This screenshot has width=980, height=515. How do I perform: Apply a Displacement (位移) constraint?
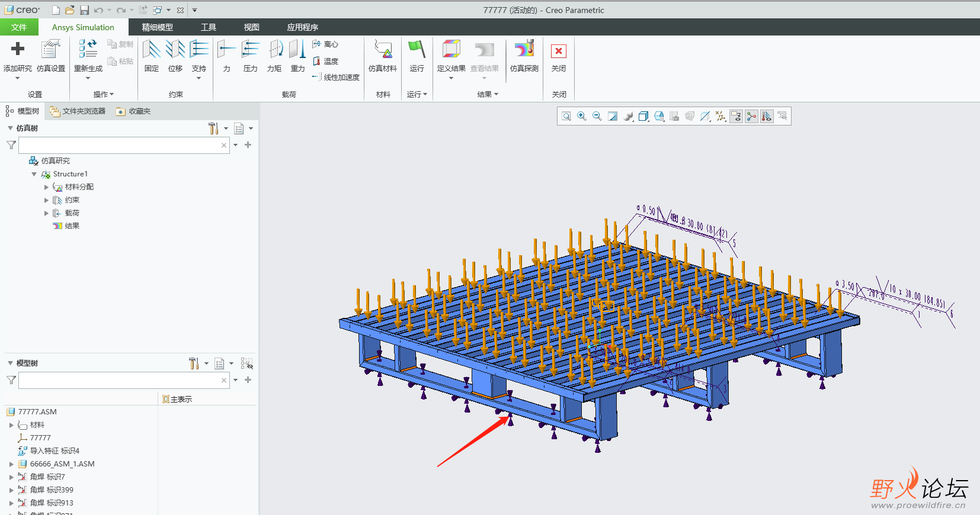175,56
